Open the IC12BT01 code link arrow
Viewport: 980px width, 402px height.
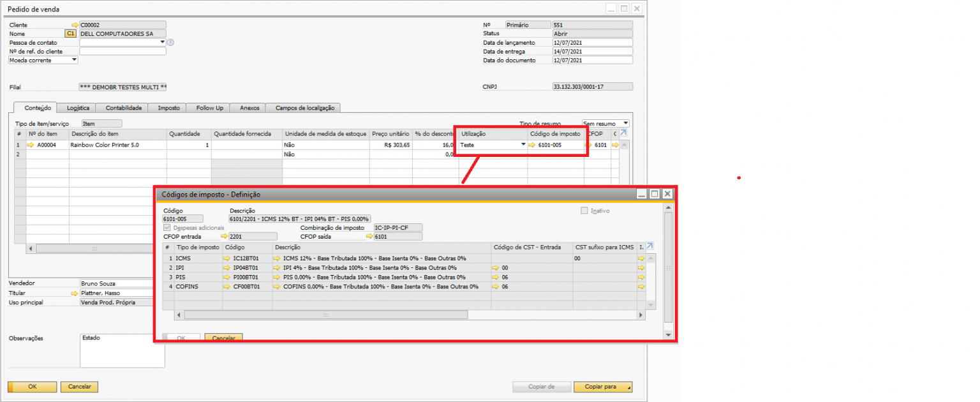(228, 258)
